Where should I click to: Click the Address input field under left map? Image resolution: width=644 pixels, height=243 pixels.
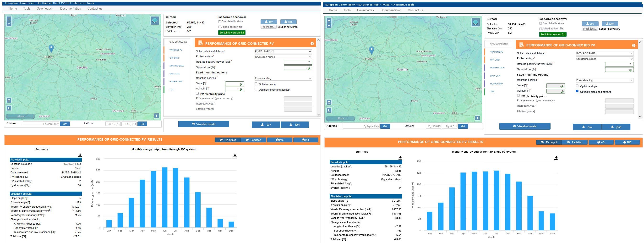pyautogui.click(x=41, y=124)
